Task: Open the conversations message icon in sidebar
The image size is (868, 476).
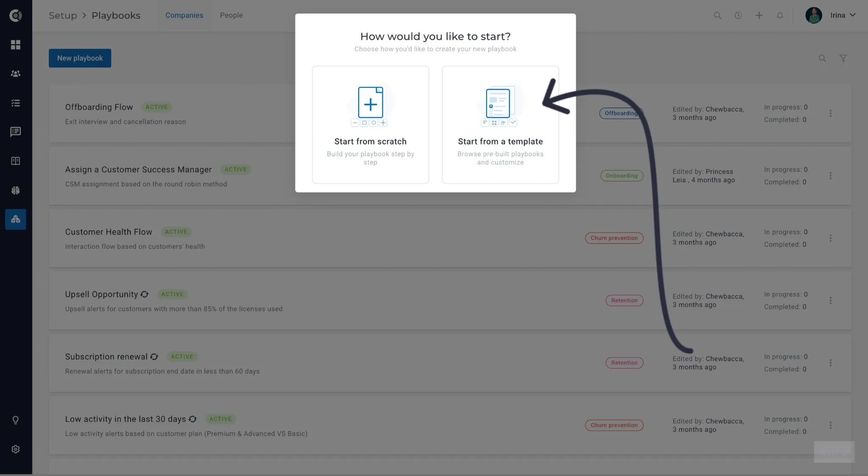Action: [16, 132]
